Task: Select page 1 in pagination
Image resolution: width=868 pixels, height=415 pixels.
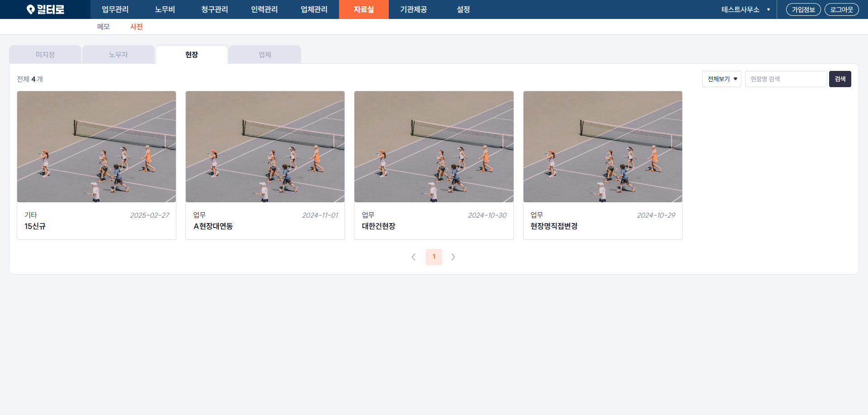Action: coord(434,257)
